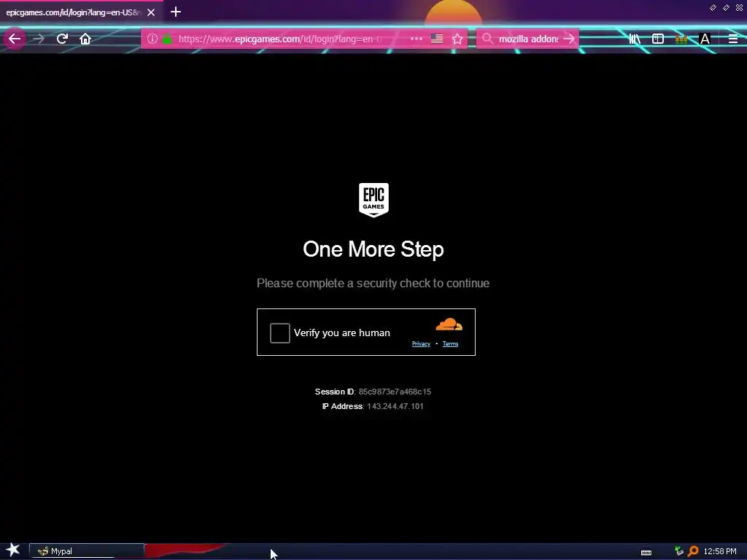Click the security check instruction text
The image size is (747, 560).
click(x=373, y=284)
